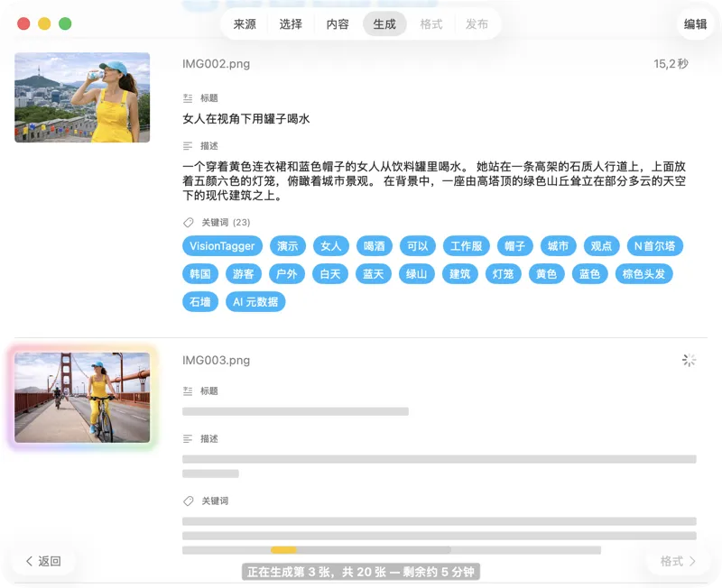This screenshot has width=722, height=588.
Task: Click the yellow progress indicator on the progress bar
Action: pyautogui.click(x=286, y=549)
